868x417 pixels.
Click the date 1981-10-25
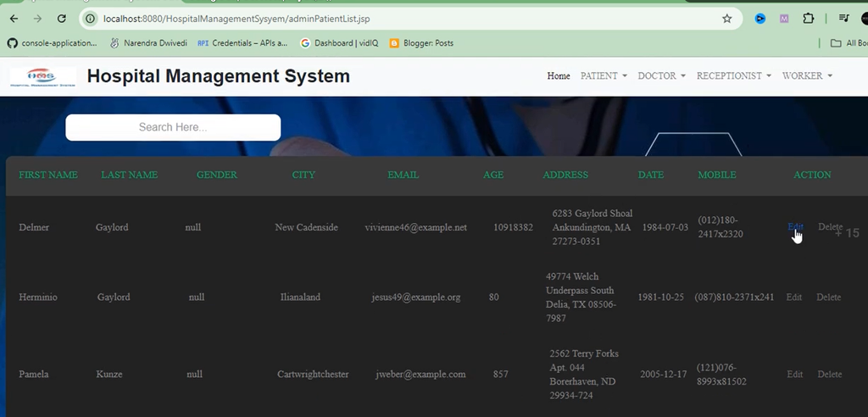click(x=660, y=297)
